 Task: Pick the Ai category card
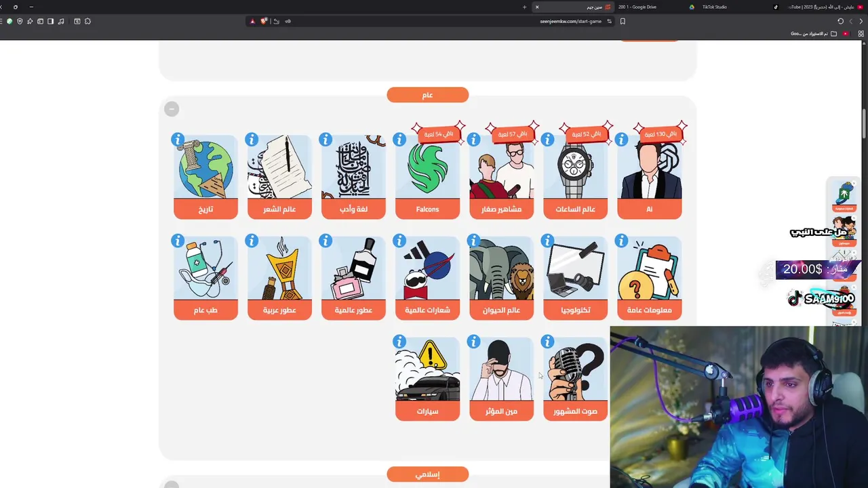point(649,177)
